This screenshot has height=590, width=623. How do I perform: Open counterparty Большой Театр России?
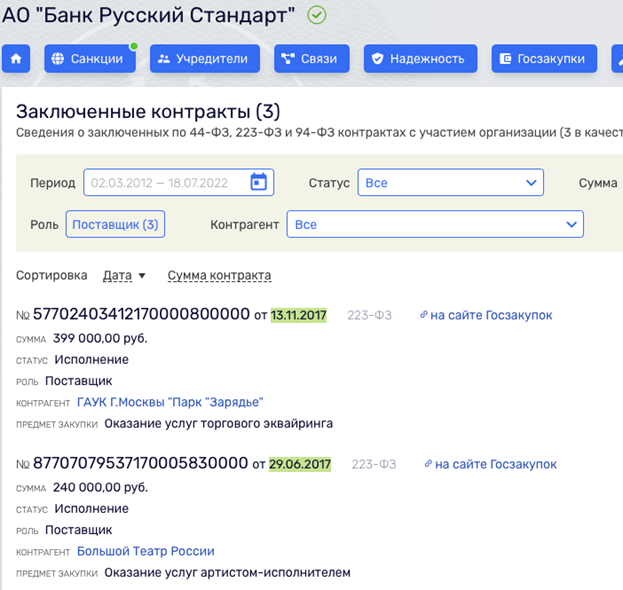coord(145,551)
